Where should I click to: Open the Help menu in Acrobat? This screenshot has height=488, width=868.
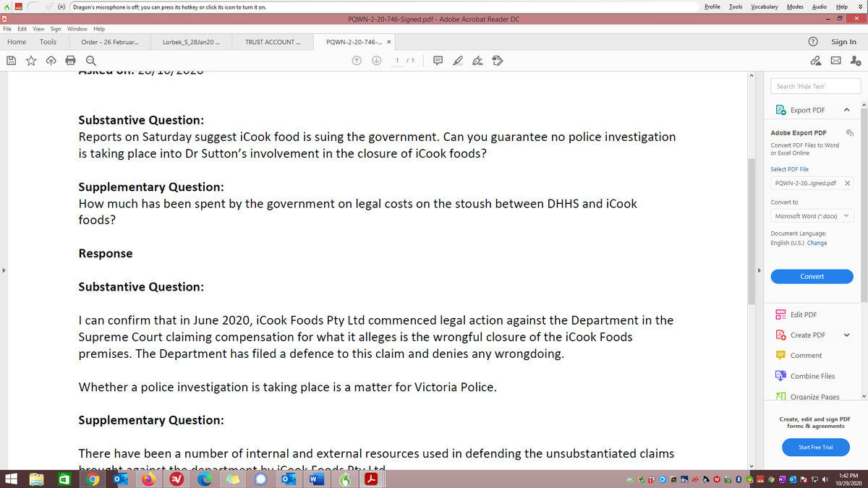coord(99,29)
